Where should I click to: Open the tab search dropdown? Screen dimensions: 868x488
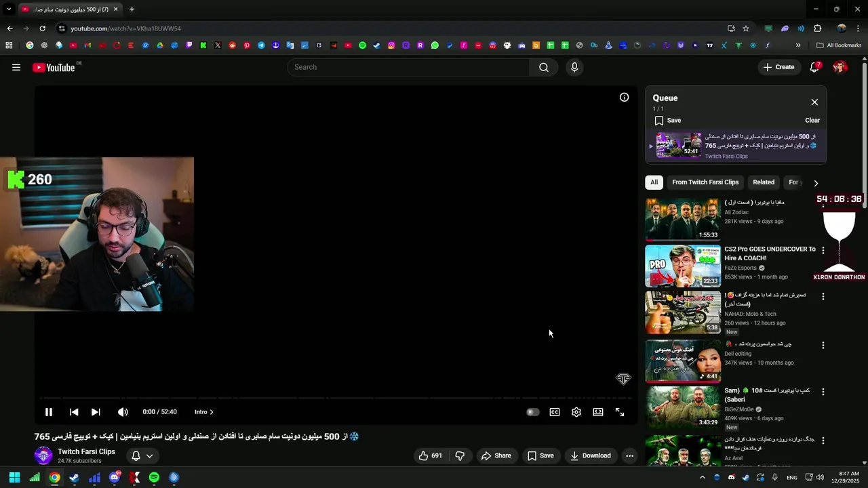(9, 9)
